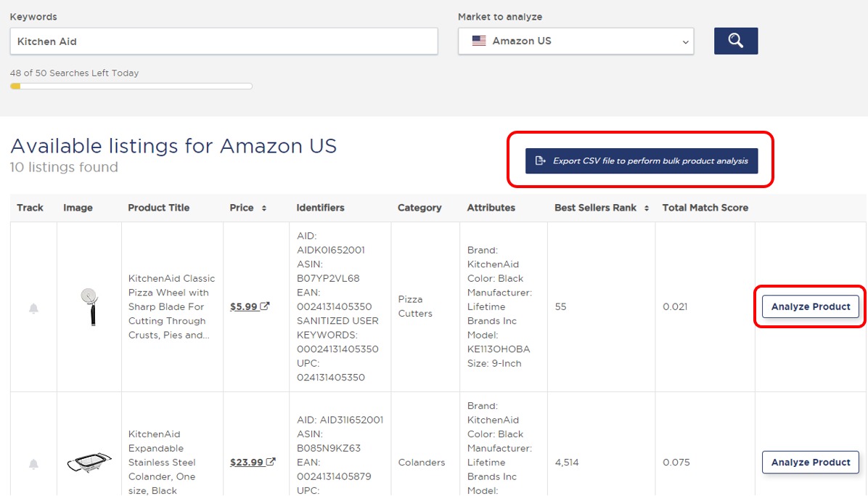Click the US flag in the market selector
This screenshot has height=496, width=868.
point(478,41)
